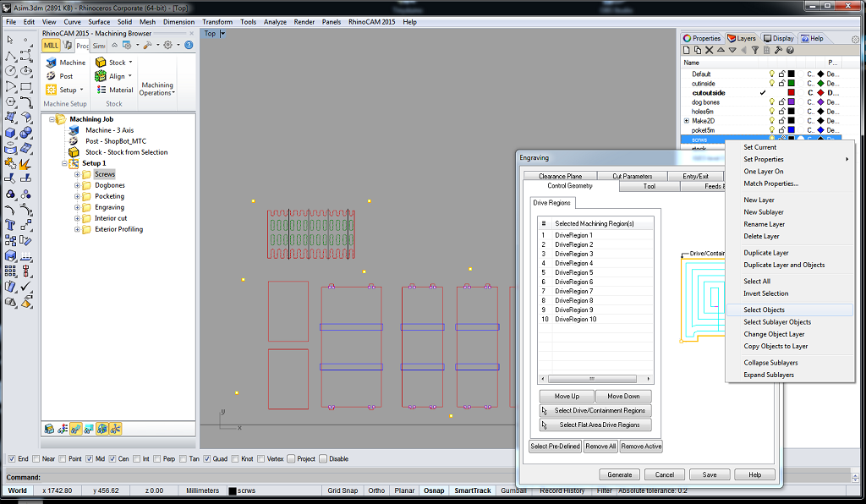The image size is (866, 504).
Task: Click green color swatch of cutinside layer
Action: (x=791, y=84)
